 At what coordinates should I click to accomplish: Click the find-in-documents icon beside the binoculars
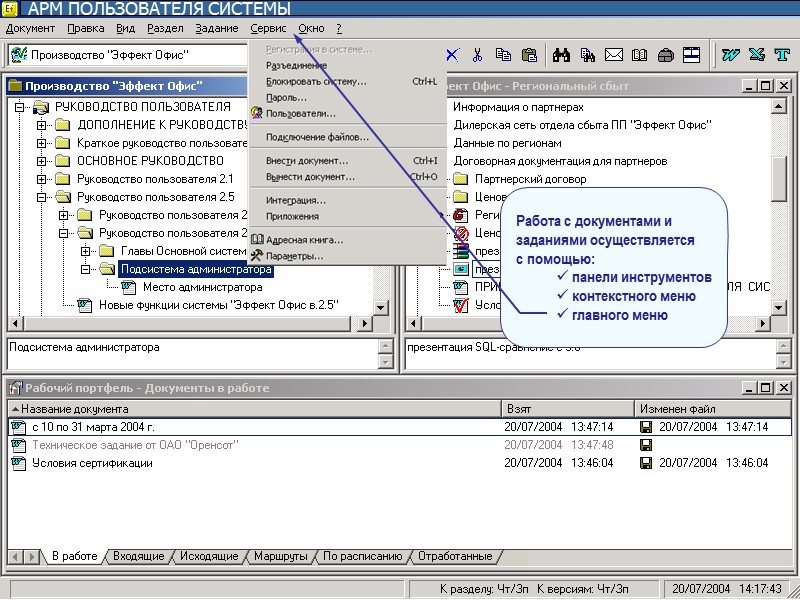point(587,55)
